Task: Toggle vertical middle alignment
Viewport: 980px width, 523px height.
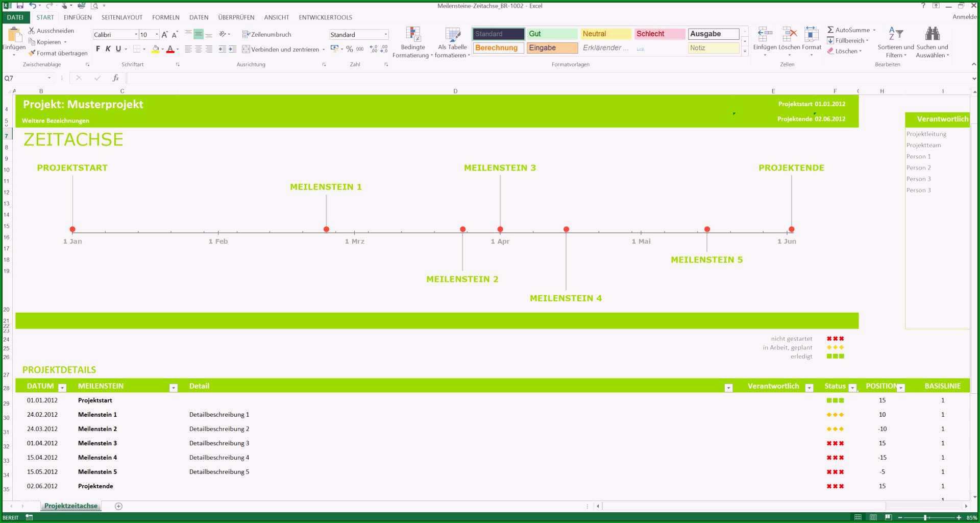Action: (199, 34)
